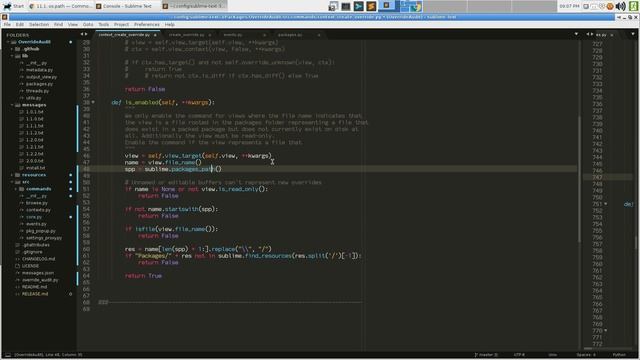Open browse.py in commands folder

coord(37,202)
